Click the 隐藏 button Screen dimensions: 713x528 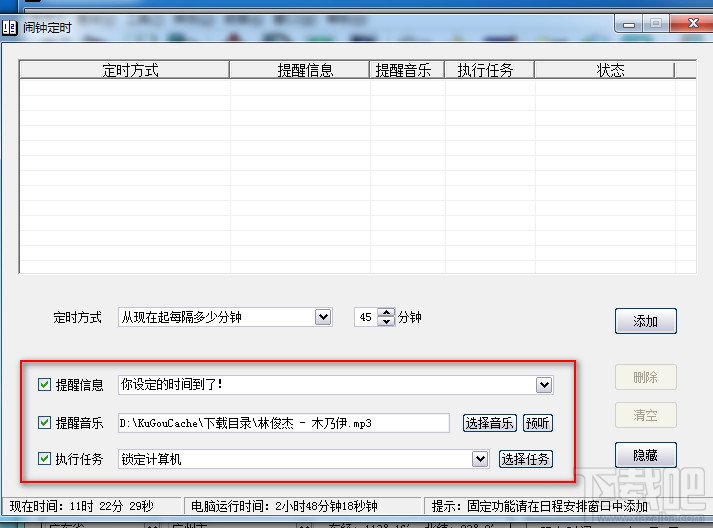click(x=646, y=455)
